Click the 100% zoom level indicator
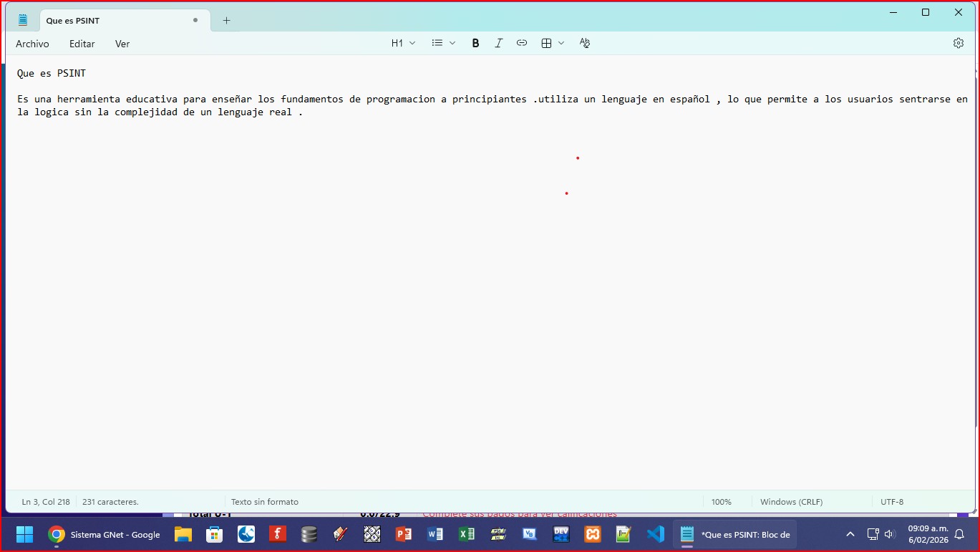 [x=722, y=502]
